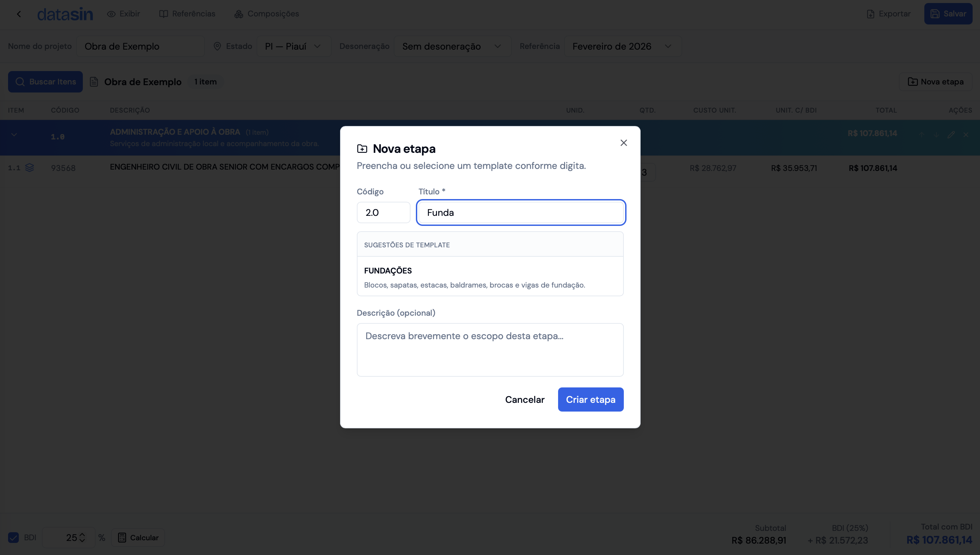This screenshot has height=555, width=980.
Task: Cancel the new stage dialog
Action: point(525,399)
